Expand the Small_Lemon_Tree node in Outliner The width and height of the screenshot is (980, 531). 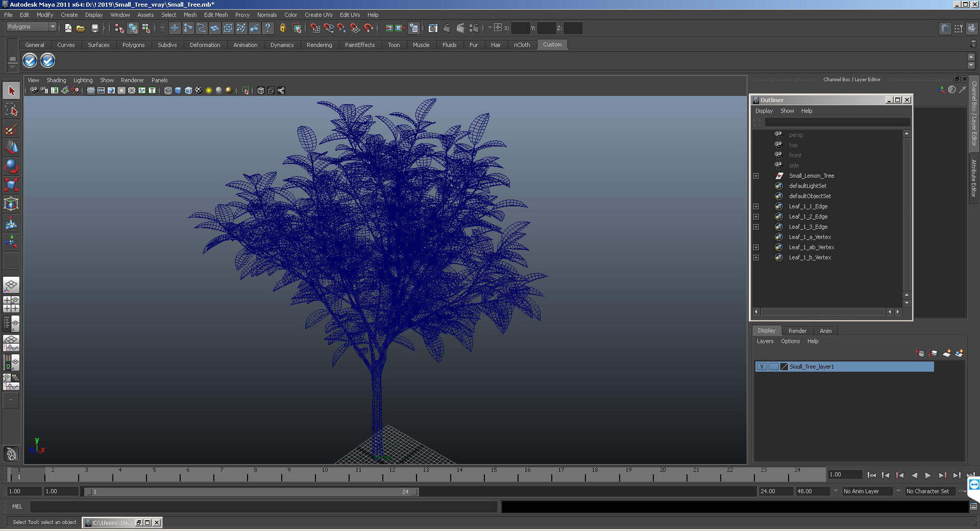click(x=756, y=176)
